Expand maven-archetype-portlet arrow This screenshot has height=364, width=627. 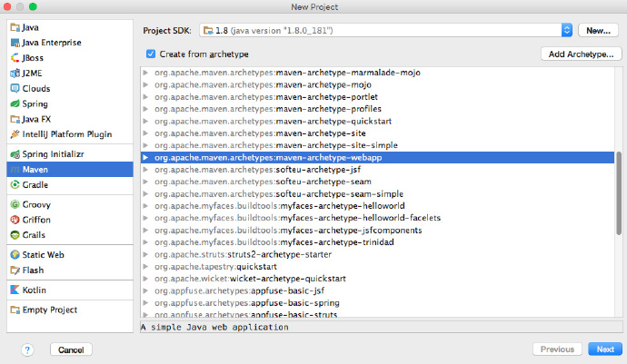click(145, 97)
